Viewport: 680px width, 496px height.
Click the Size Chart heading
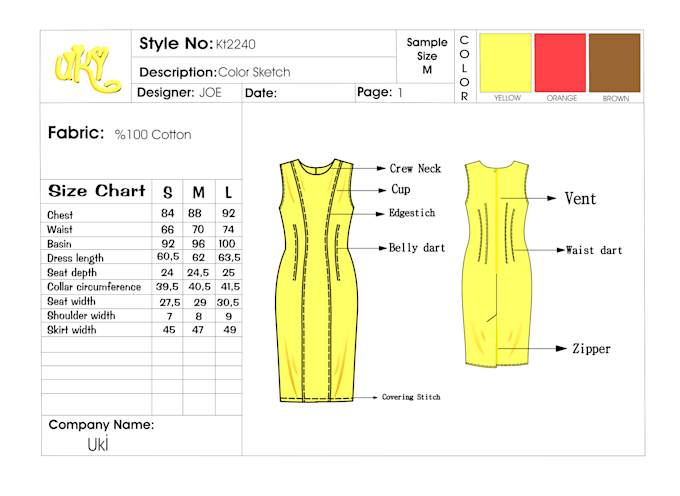(97, 191)
